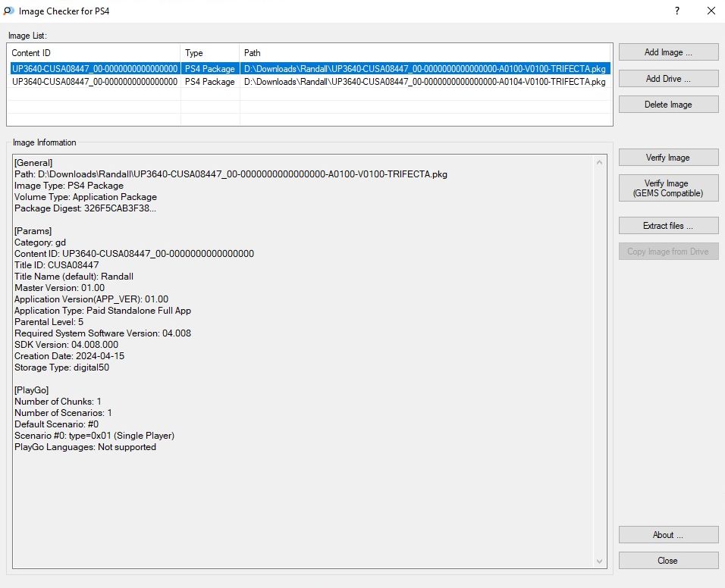Click the Storage Type: digital50 line
Viewport: 725px width, 588px height.
tap(62, 367)
